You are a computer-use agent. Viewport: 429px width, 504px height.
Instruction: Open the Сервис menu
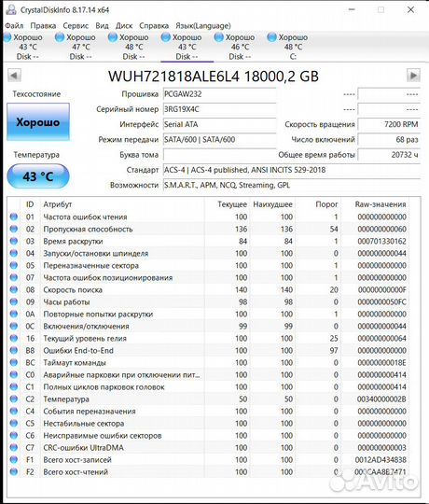click(x=76, y=26)
